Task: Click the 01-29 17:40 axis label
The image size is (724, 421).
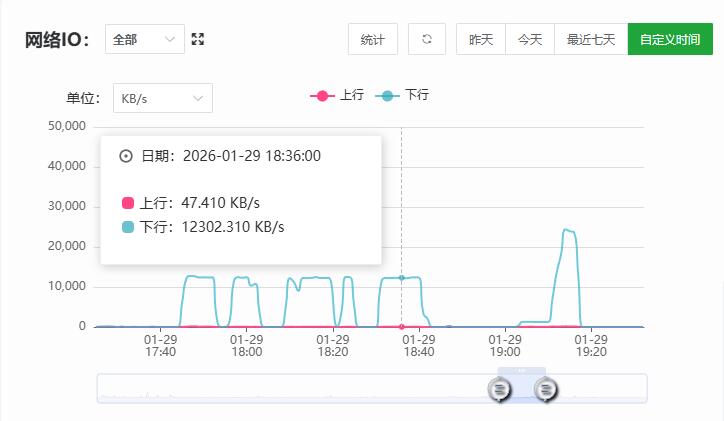Action: click(x=161, y=346)
